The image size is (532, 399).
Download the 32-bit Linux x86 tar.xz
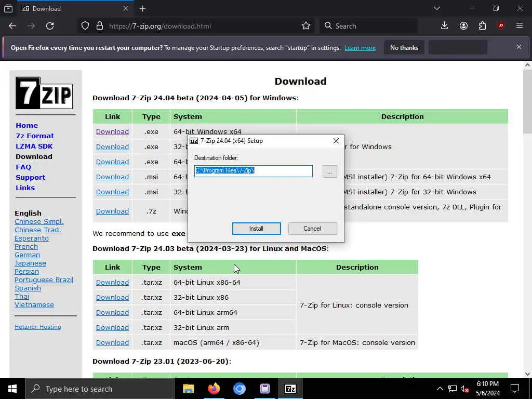(x=112, y=297)
